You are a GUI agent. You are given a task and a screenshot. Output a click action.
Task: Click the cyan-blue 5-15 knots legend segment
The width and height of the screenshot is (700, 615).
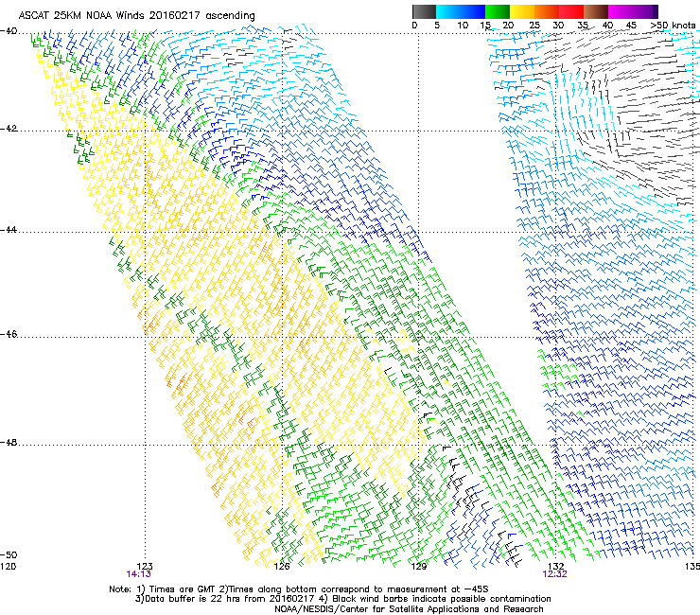tap(461, 11)
